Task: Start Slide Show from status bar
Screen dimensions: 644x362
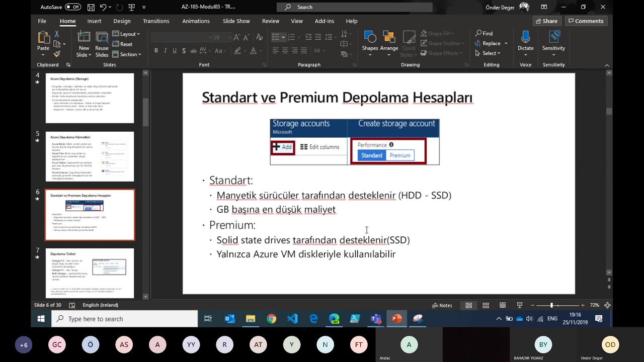Action: 519,305
